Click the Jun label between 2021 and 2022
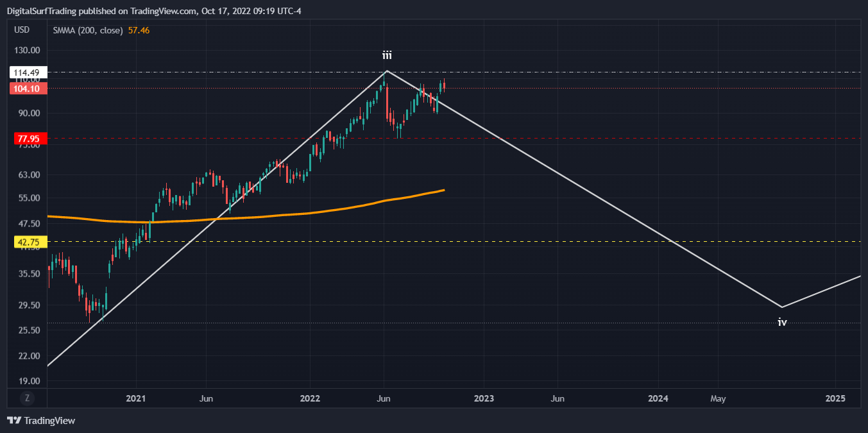Image resolution: width=868 pixels, height=433 pixels. click(x=207, y=398)
